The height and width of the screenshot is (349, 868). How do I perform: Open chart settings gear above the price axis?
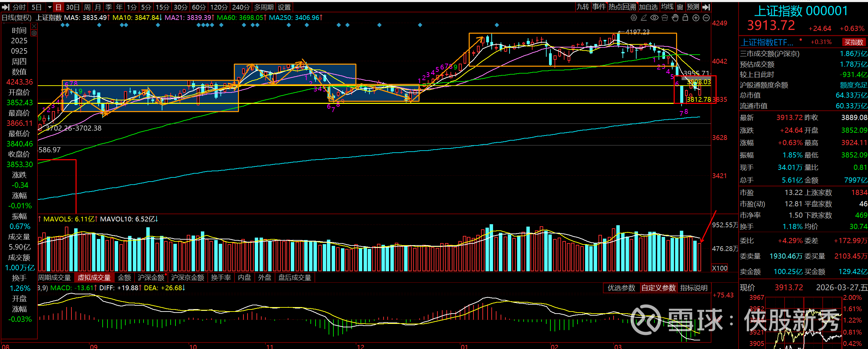pyautogui.click(x=634, y=18)
